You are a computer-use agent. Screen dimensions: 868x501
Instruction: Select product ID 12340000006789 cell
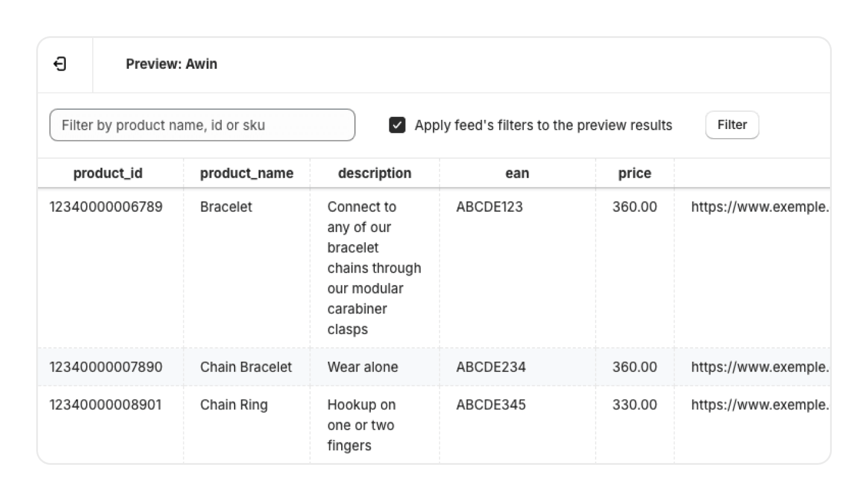point(106,207)
